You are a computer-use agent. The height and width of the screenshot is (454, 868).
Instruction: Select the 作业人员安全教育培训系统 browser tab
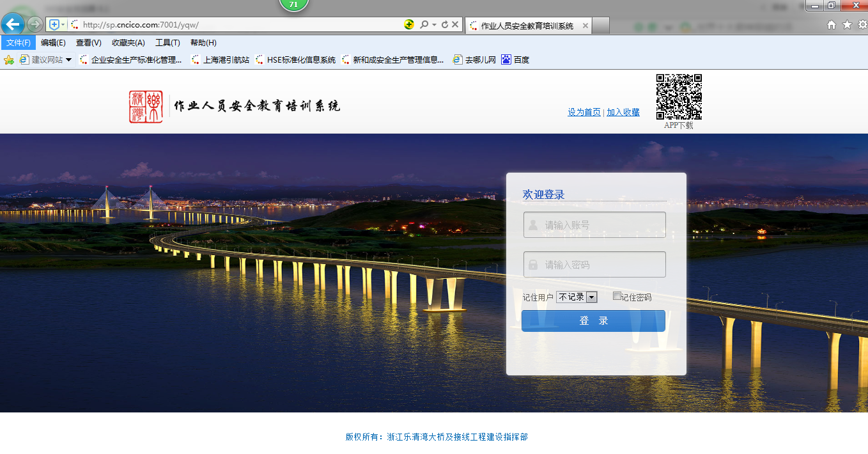pyautogui.click(x=527, y=26)
